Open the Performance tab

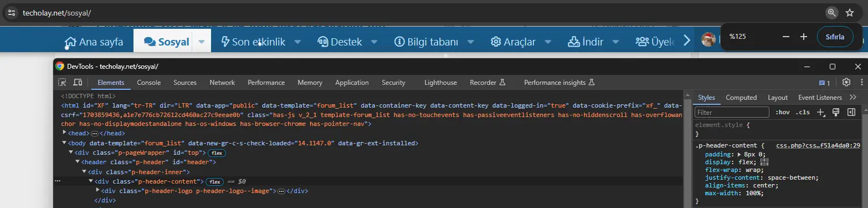click(266, 83)
